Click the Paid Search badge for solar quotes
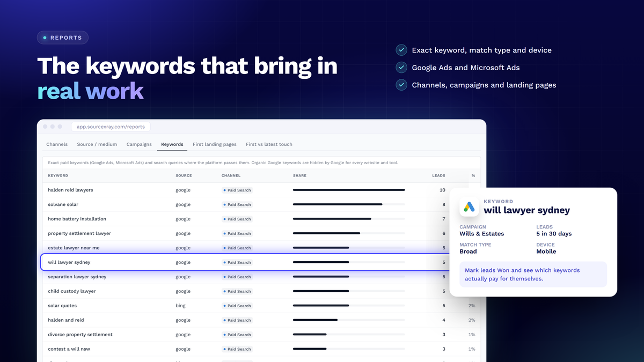644x362 pixels. click(x=237, y=306)
